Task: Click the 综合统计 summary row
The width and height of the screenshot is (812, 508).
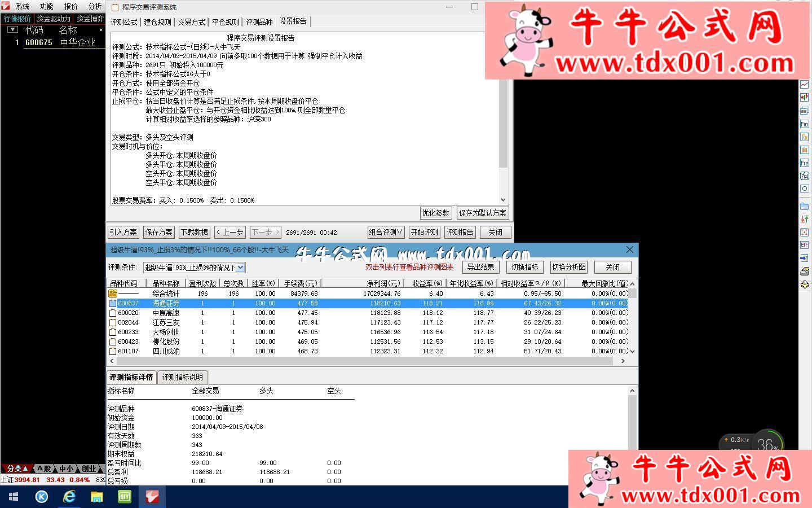Action: tap(166, 294)
